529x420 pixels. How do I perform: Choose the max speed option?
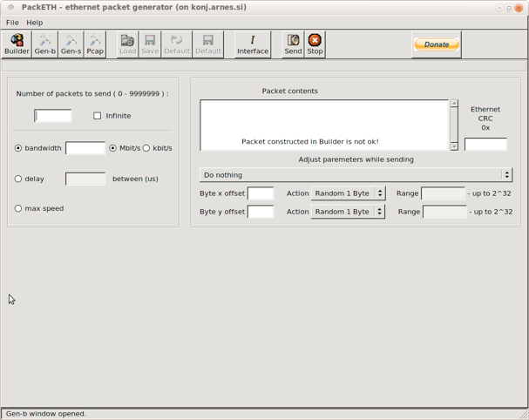[18, 208]
